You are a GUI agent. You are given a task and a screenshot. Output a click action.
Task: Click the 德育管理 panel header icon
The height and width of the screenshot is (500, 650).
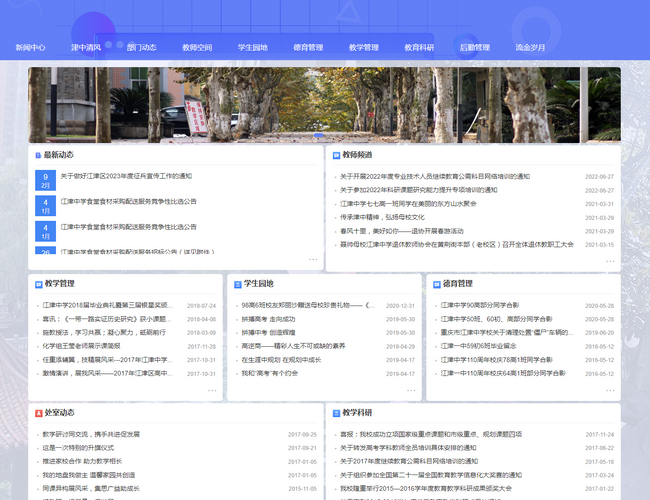tap(437, 284)
